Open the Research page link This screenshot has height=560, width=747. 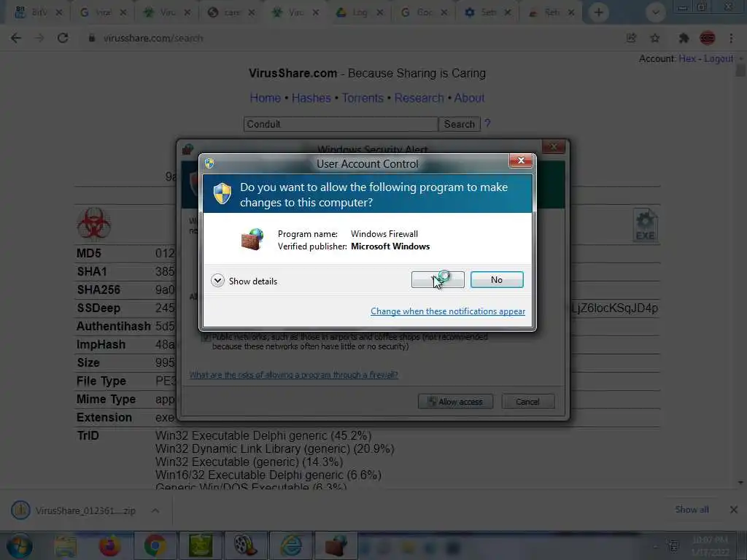pos(419,98)
